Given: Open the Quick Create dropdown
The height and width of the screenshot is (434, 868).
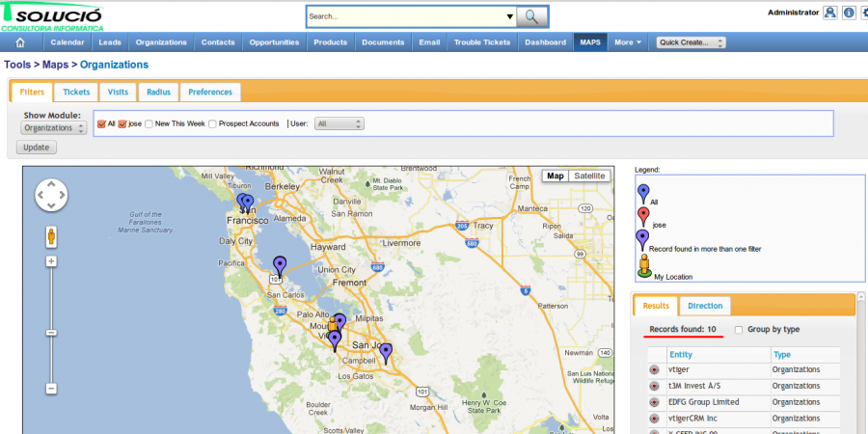Looking at the screenshot, I should [x=691, y=42].
